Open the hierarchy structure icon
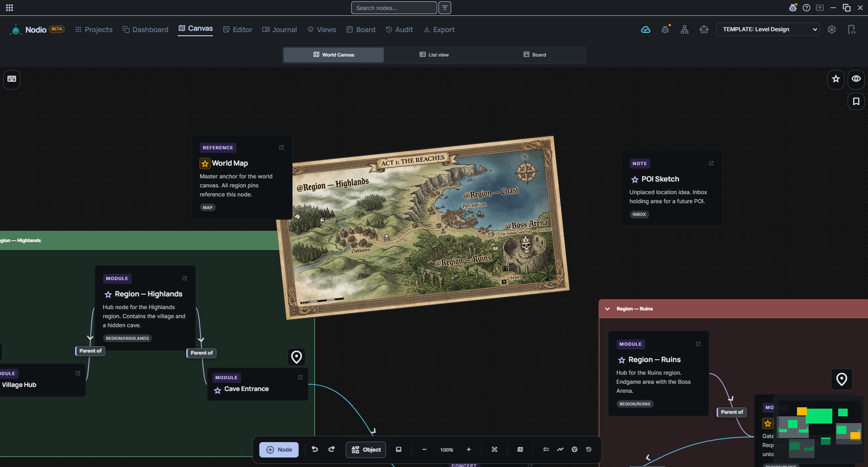Viewport: 868px width, 467px height. pyautogui.click(x=684, y=29)
